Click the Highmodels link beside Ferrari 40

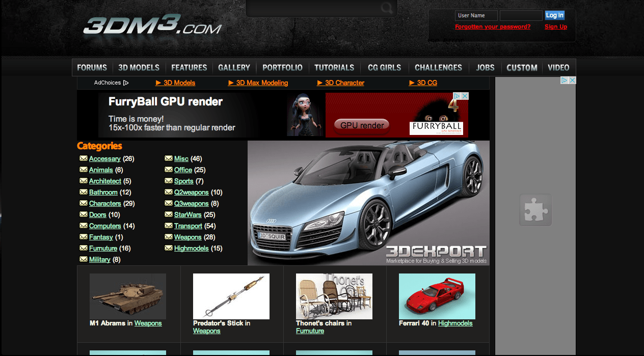[x=455, y=323]
